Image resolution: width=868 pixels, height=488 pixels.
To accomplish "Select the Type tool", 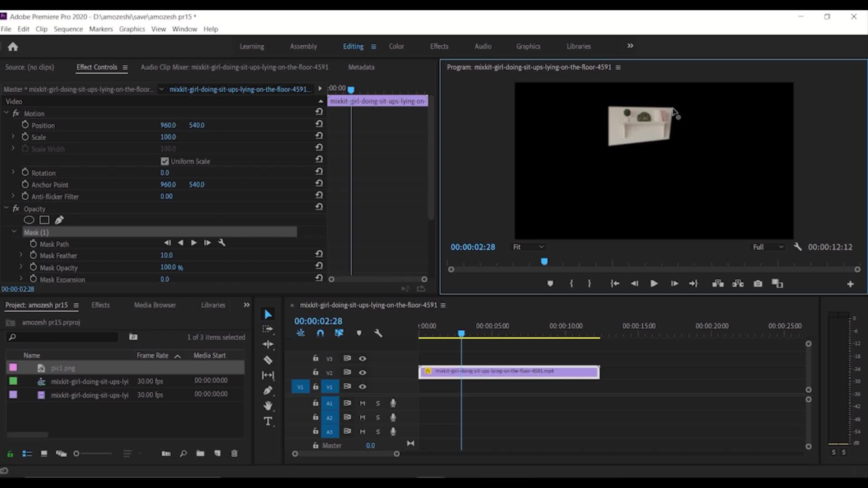I will [268, 421].
